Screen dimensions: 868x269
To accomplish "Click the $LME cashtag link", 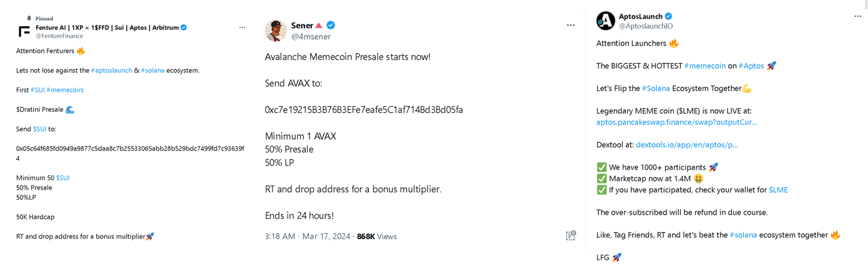I will [778, 190].
